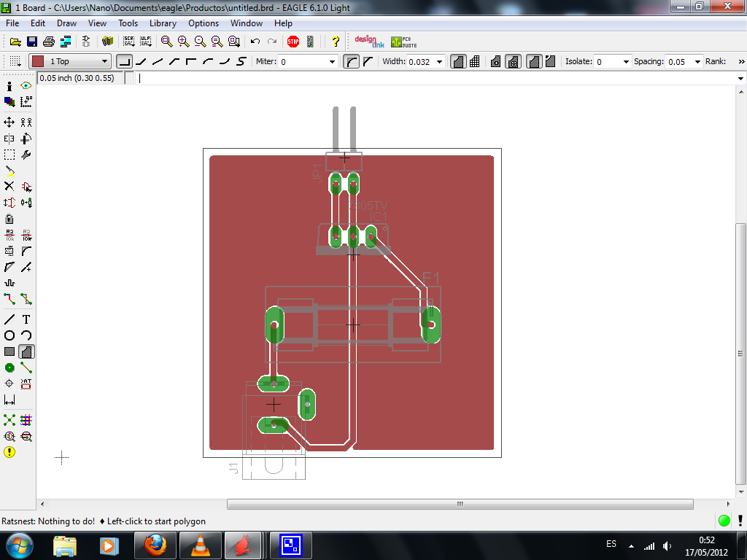Image resolution: width=747 pixels, height=560 pixels.
Task: Open the Edit menu
Action: tap(38, 23)
